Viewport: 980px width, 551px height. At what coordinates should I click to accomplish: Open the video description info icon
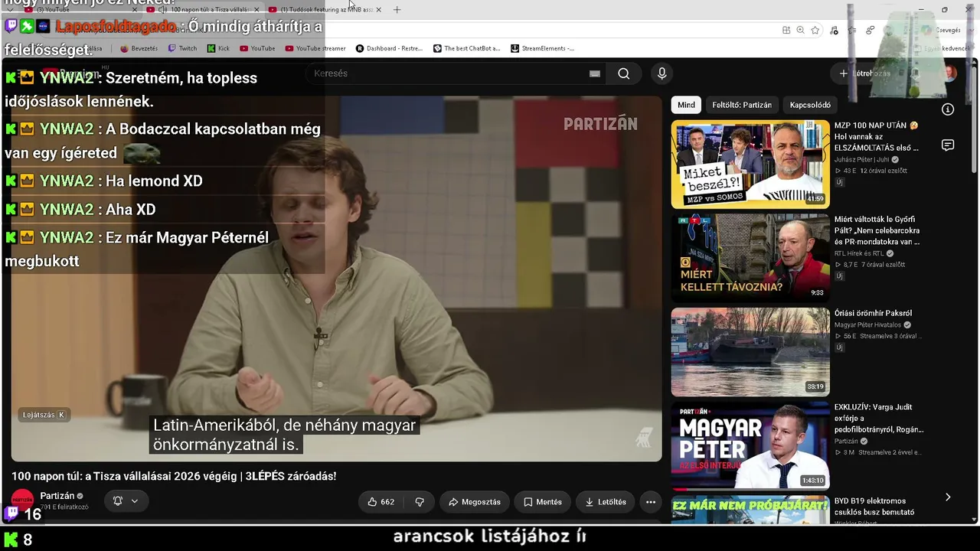[x=948, y=109]
